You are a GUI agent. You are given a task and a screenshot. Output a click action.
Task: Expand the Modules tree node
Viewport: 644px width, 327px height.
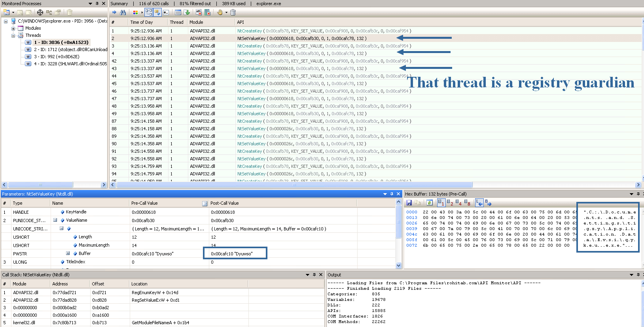[13, 29]
